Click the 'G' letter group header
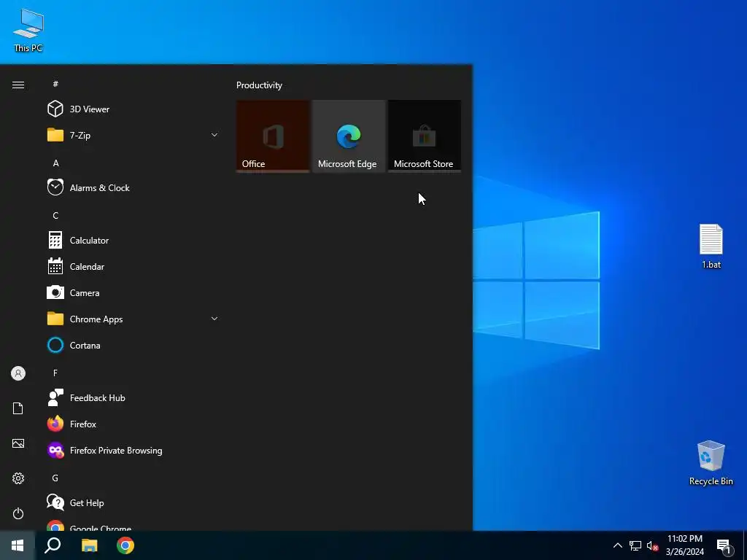The image size is (747, 560). click(x=55, y=478)
